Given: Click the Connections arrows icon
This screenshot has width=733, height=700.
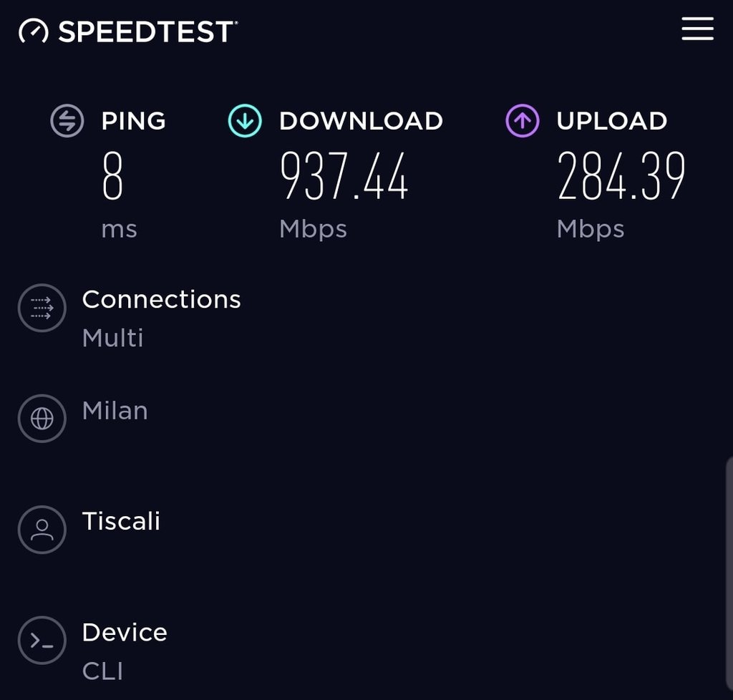Looking at the screenshot, I should [x=42, y=308].
